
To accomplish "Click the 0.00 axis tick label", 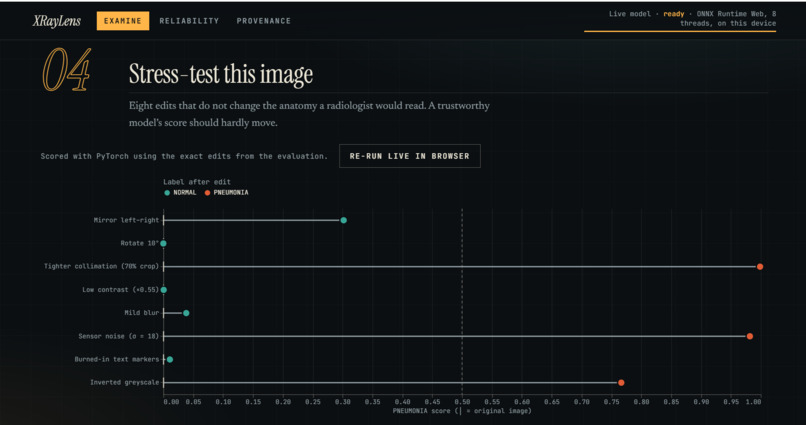I will pos(171,402).
